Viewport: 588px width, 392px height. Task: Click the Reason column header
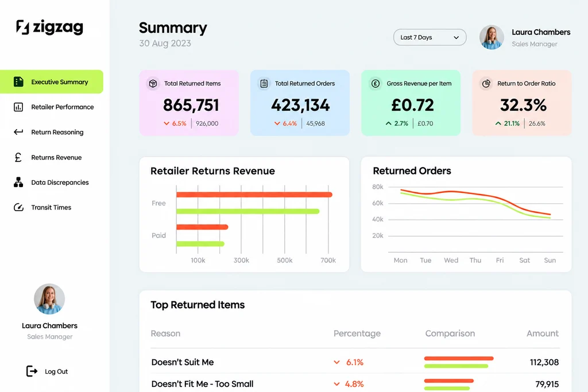coord(165,333)
